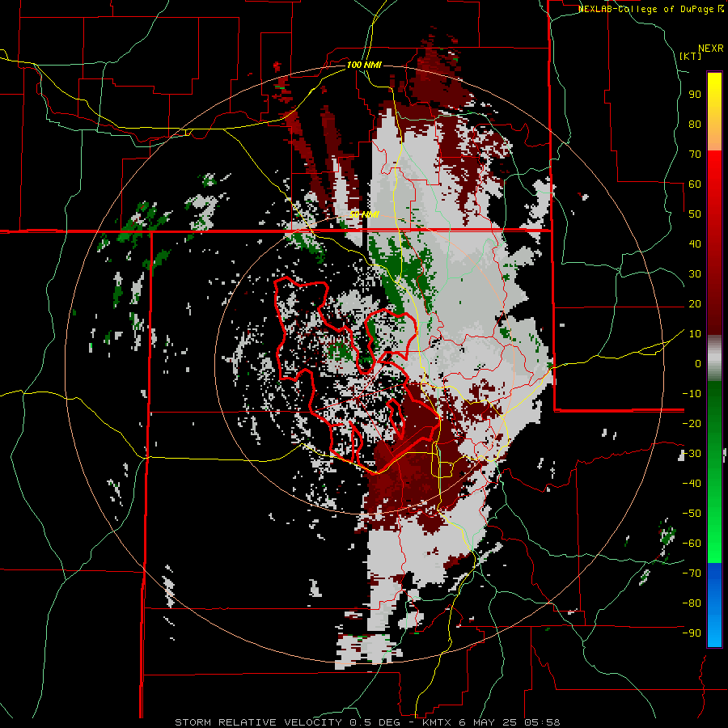Screen dimensions: 728x728
Task: Click the positive 30 scale value
Action: pyautogui.click(x=695, y=274)
